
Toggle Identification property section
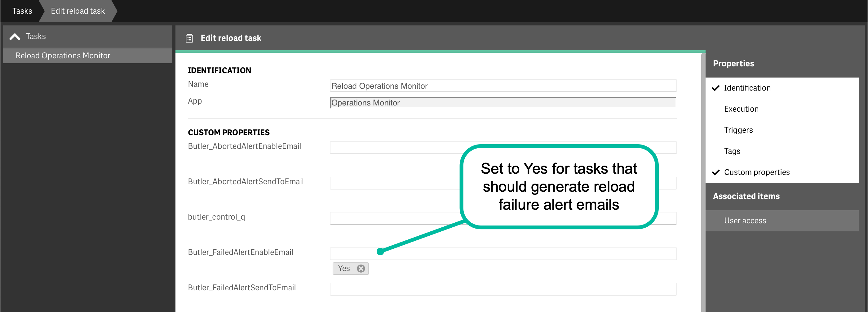[782, 88]
